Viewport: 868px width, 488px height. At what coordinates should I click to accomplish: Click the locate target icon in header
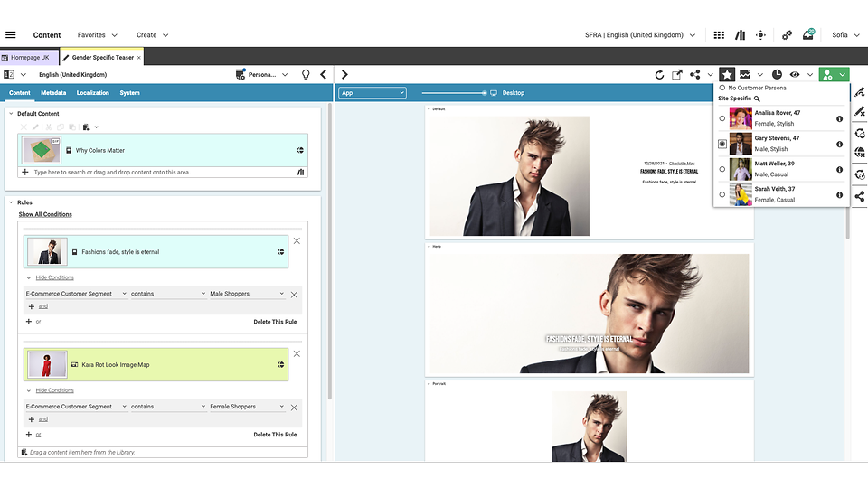pyautogui.click(x=760, y=35)
